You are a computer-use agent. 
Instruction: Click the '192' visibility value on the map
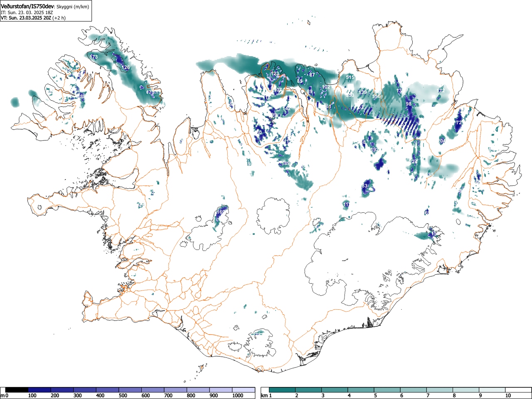tap(374, 149)
